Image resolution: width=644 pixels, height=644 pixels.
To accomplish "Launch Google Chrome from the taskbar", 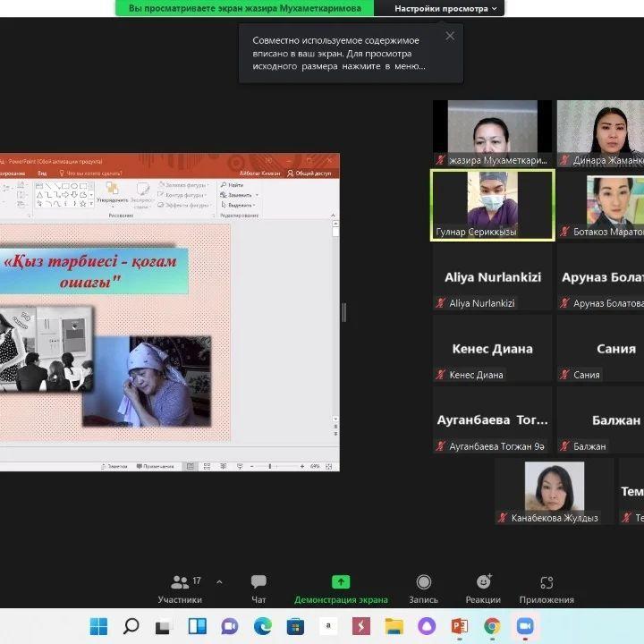I will [492, 626].
